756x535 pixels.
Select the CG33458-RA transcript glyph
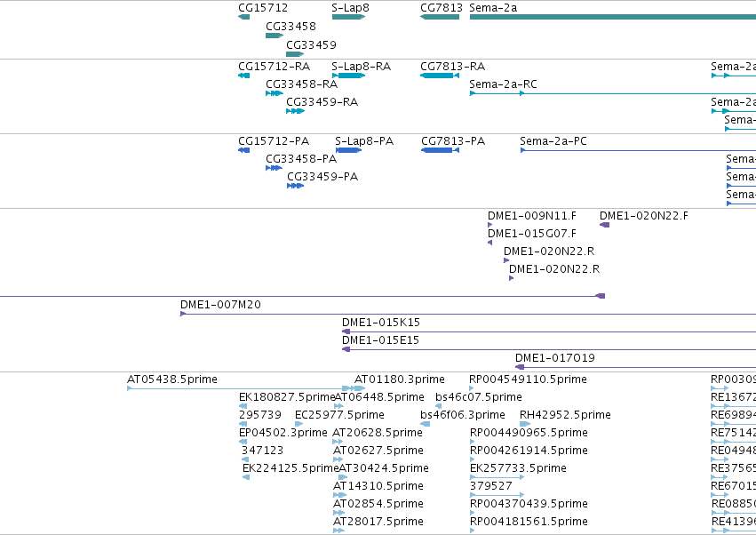click(x=275, y=93)
